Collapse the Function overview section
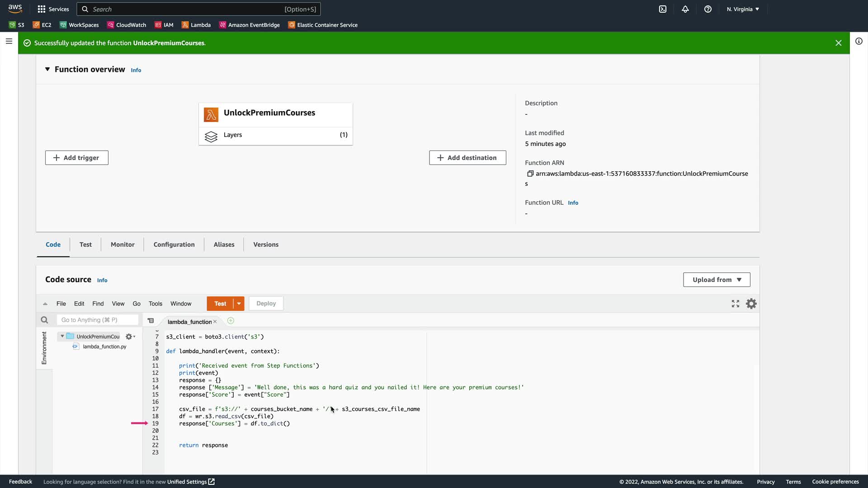Image resolution: width=868 pixels, height=488 pixels. tap(47, 69)
